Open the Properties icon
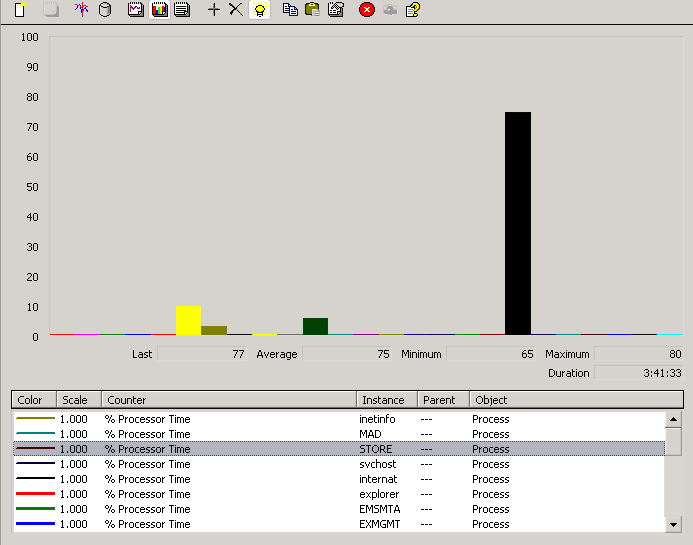Image resolution: width=693 pixels, height=545 pixels. pyautogui.click(x=336, y=9)
